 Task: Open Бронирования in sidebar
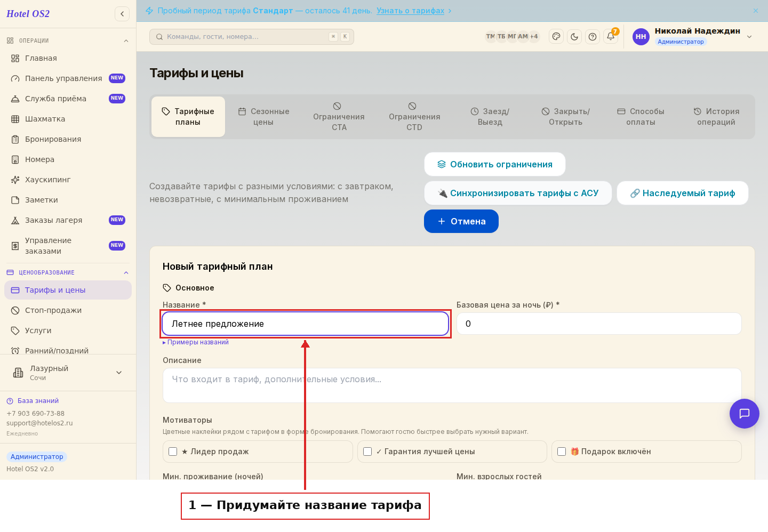(x=68, y=139)
